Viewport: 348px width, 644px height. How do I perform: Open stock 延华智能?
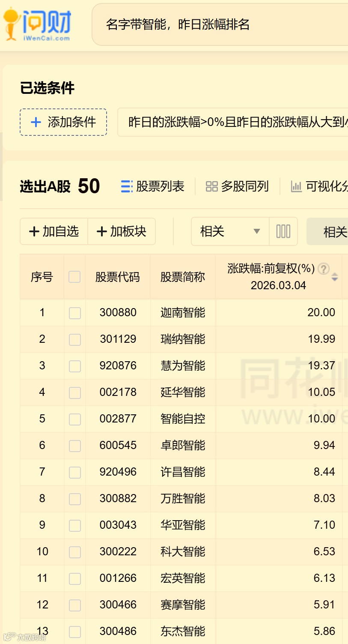point(183,392)
